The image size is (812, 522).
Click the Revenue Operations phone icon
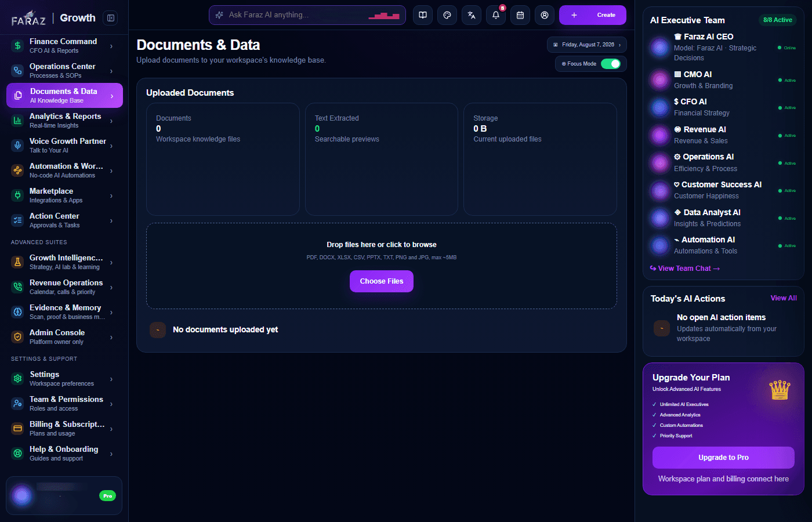point(17,287)
